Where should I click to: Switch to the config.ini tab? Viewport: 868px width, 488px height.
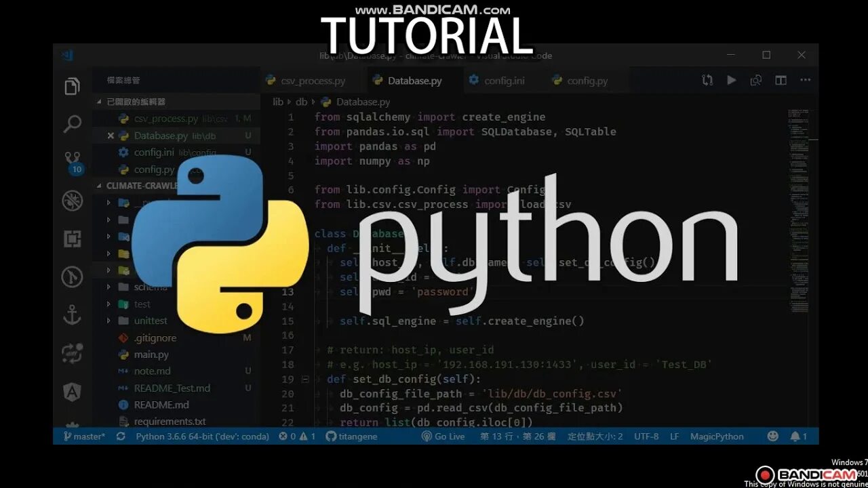tap(504, 81)
